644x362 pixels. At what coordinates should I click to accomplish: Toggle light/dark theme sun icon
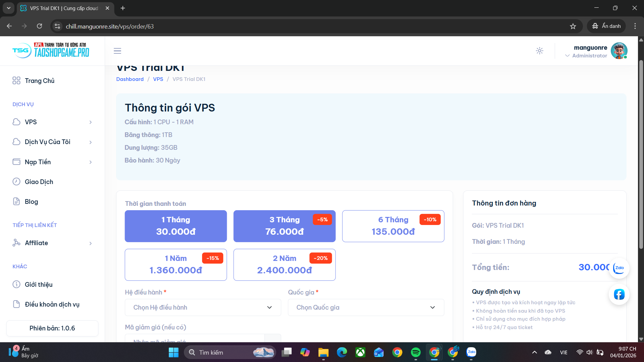point(539,51)
